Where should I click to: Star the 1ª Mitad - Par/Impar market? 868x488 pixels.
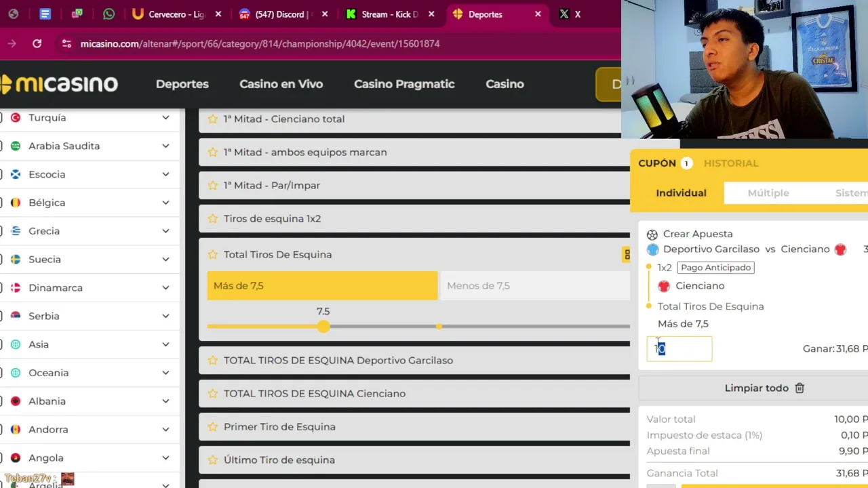click(x=213, y=186)
